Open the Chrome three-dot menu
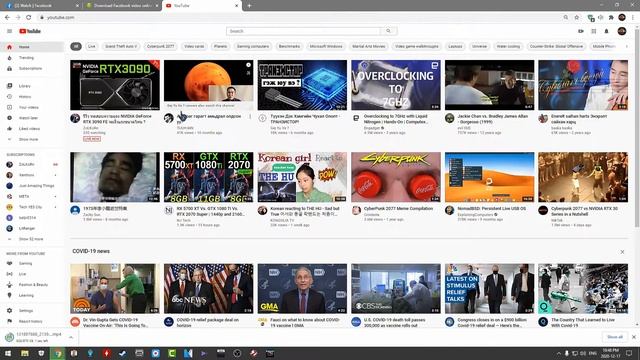 tap(633, 18)
